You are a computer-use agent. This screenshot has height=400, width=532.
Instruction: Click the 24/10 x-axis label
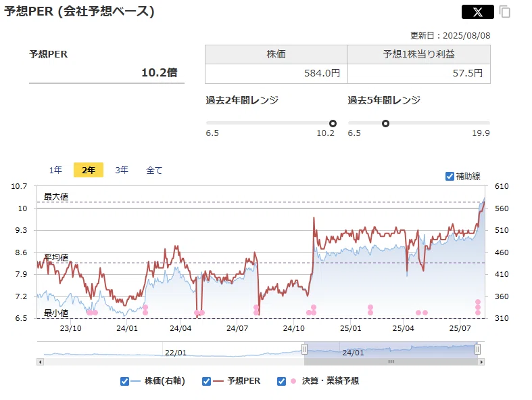[x=294, y=328]
